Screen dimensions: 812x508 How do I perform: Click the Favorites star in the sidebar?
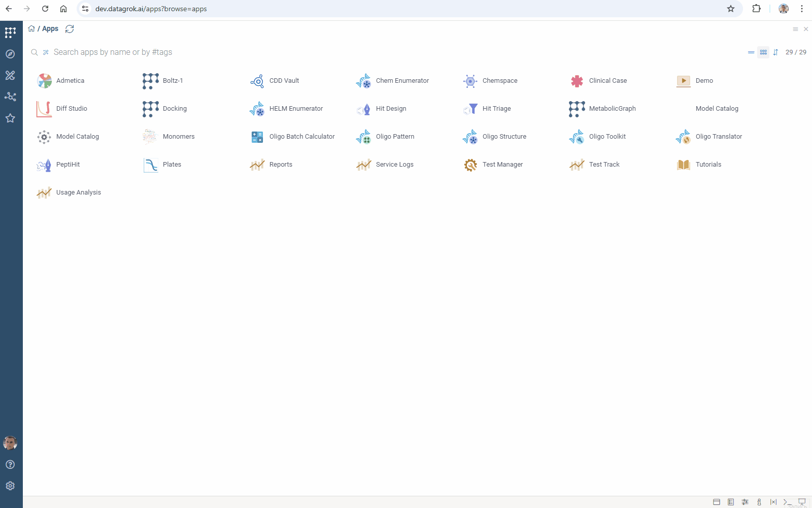click(x=10, y=118)
